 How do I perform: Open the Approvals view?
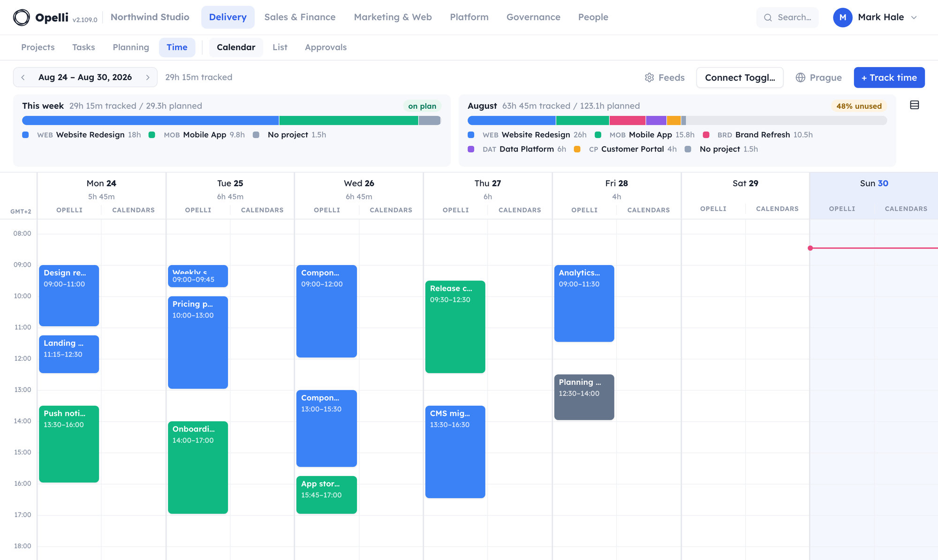pos(325,47)
